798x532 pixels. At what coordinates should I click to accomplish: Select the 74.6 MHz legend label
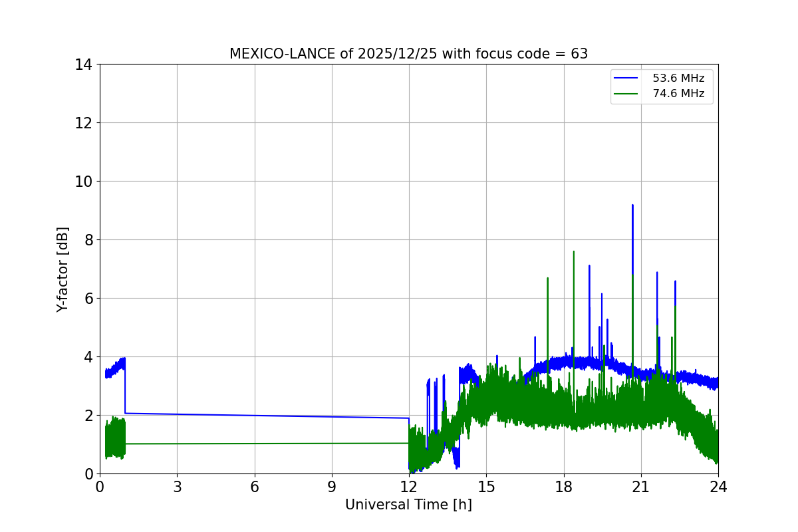coord(678,94)
